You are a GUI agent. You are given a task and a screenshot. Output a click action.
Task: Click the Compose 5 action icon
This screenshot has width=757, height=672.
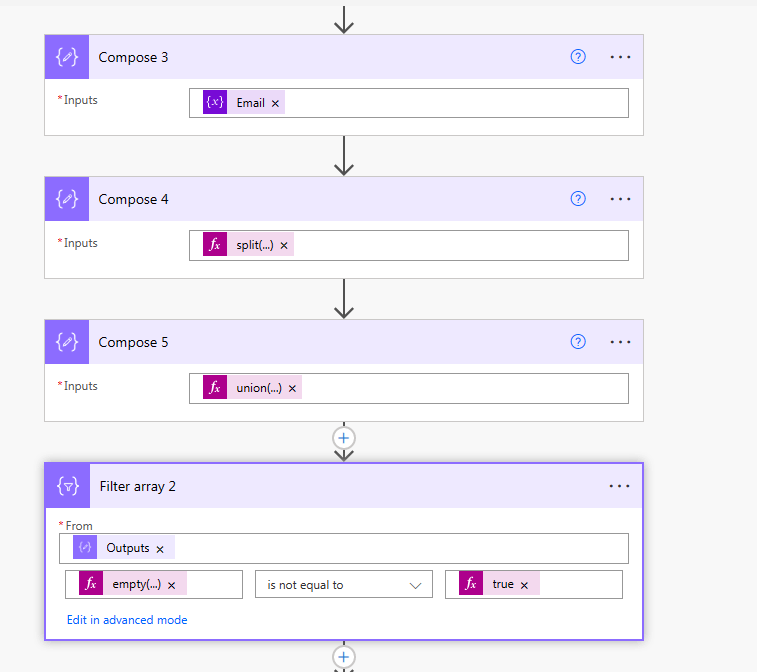point(67,342)
